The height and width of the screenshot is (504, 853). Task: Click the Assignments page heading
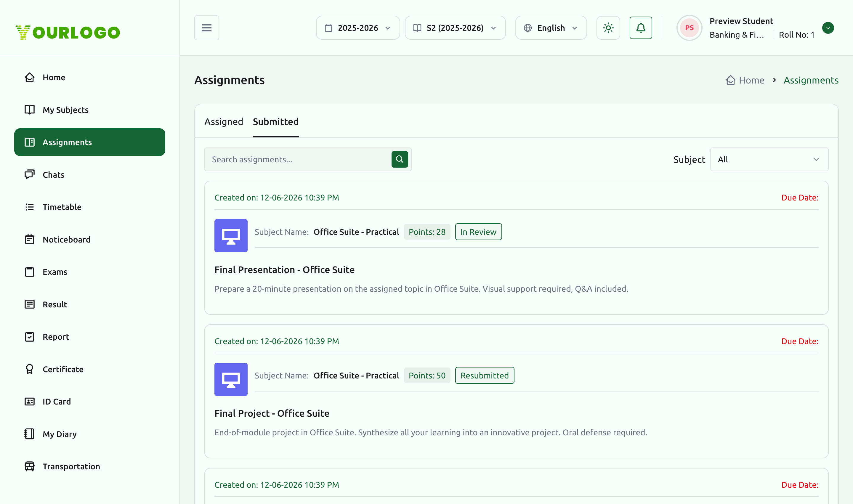click(x=229, y=80)
